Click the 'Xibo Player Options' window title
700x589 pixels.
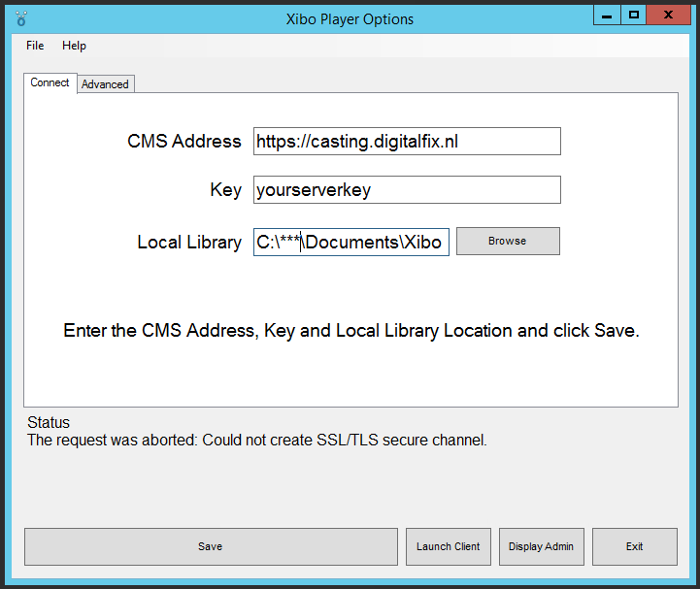coord(350,19)
